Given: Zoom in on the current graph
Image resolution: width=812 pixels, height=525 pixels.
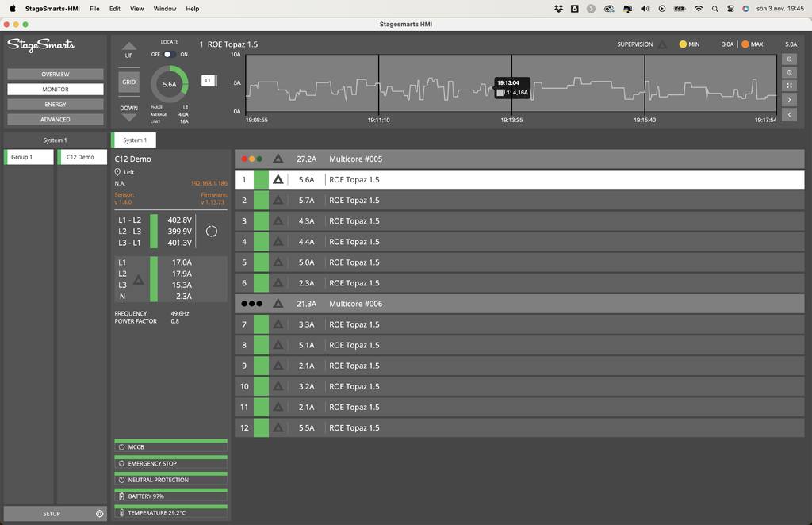Looking at the screenshot, I should pyautogui.click(x=789, y=59).
